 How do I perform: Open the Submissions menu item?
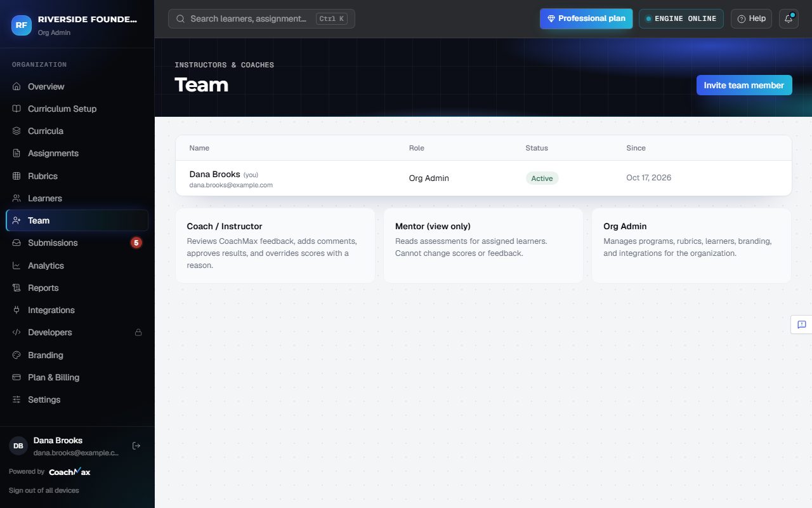click(77, 243)
